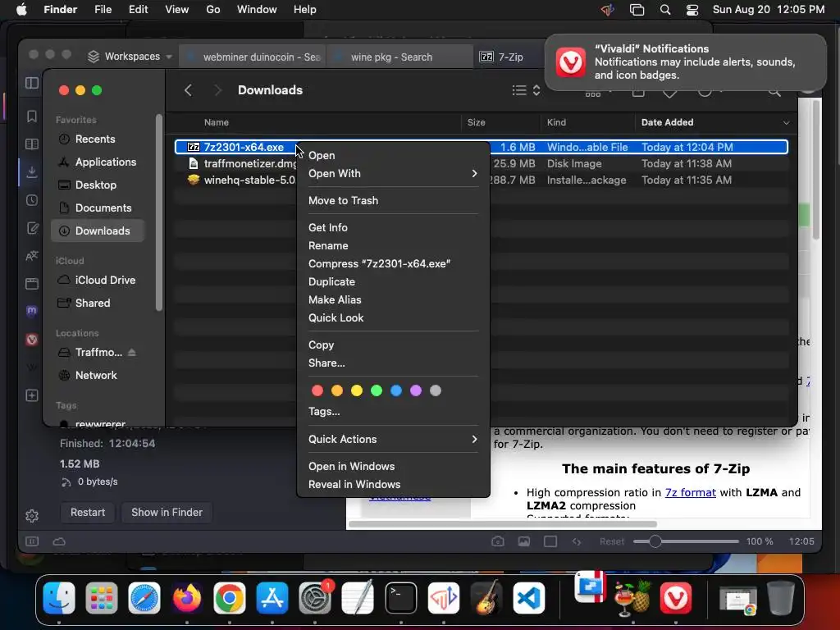Choose Copy from the context menu
Viewport: 840px width, 630px height.
click(393, 345)
